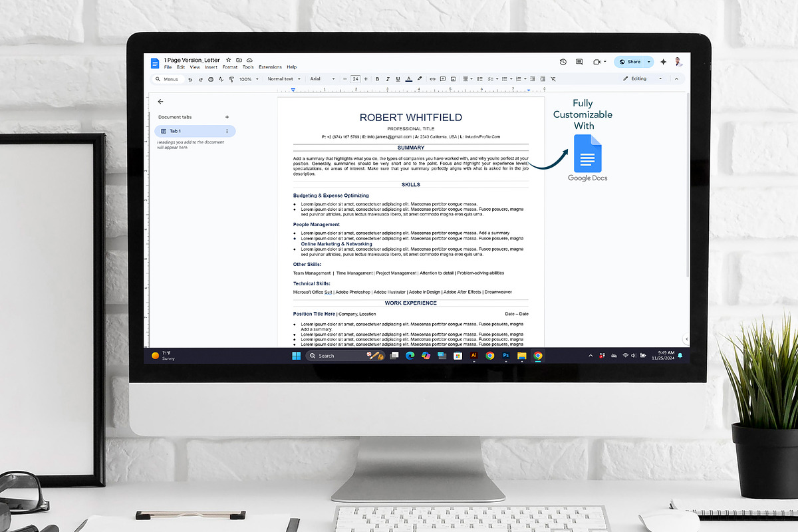
Task: Click the Clear formatting icon
Action: click(x=553, y=79)
